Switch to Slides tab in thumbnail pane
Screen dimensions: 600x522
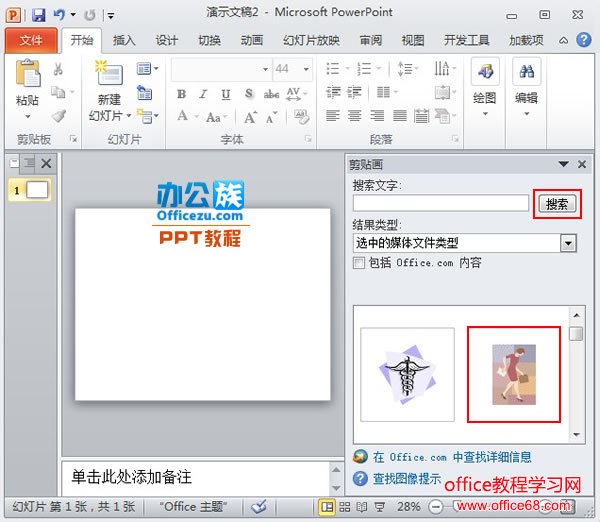[x=14, y=163]
